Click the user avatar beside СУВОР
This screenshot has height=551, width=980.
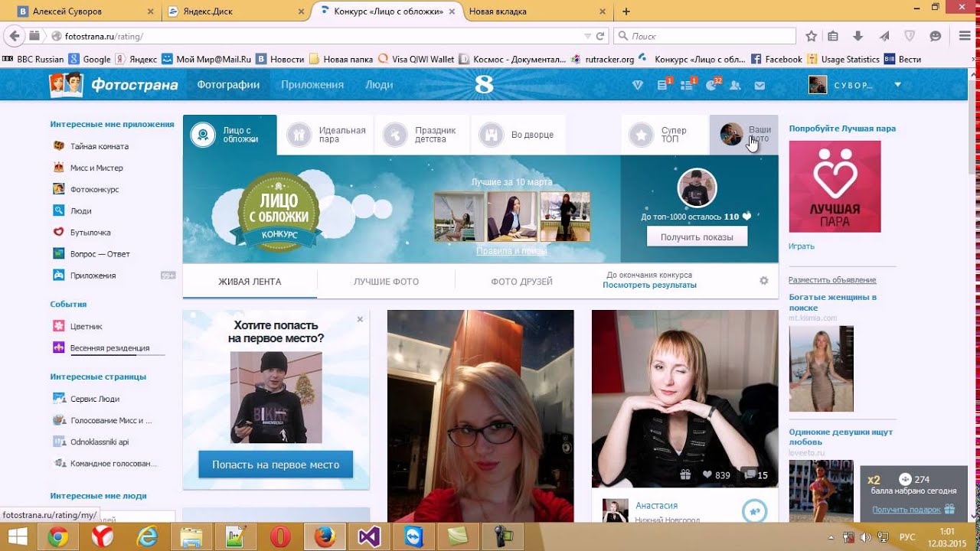818,85
